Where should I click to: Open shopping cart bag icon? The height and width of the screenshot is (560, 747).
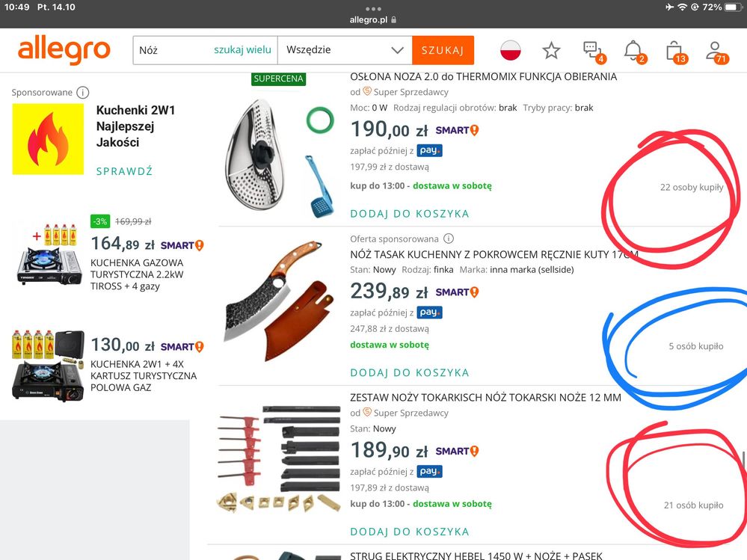point(675,52)
